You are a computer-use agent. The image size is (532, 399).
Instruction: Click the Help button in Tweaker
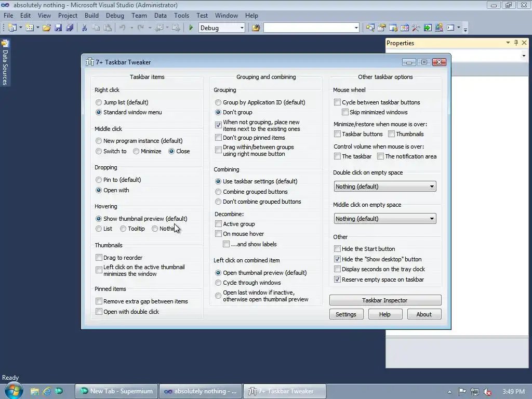pyautogui.click(x=385, y=314)
